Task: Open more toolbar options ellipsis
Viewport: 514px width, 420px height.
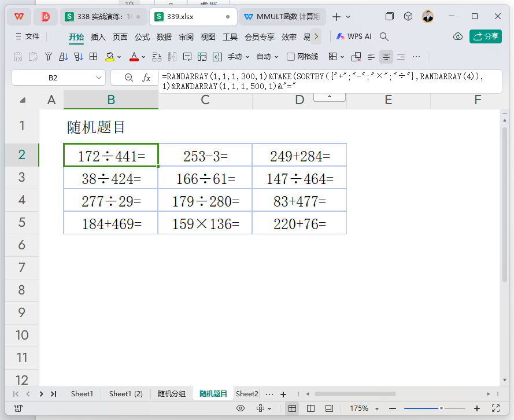Action: (416, 57)
